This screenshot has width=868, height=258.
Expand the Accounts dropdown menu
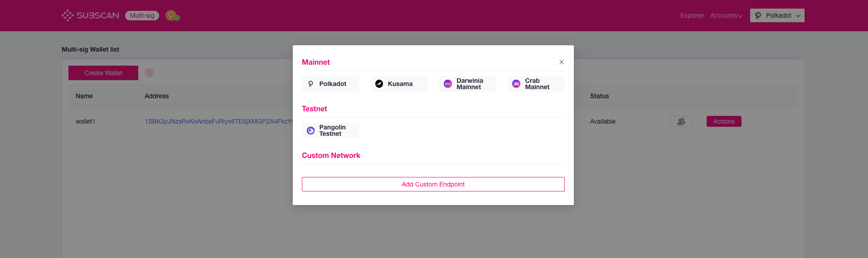[726, 15]
